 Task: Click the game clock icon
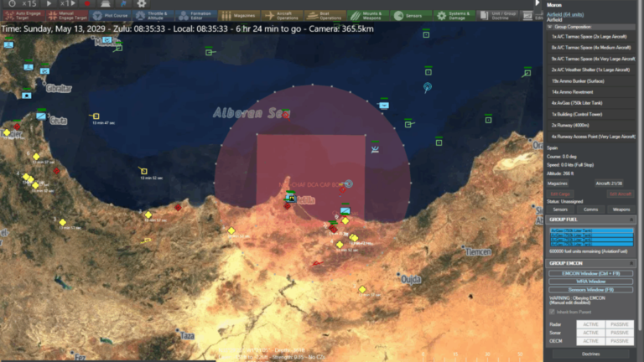tap(12, 3)
